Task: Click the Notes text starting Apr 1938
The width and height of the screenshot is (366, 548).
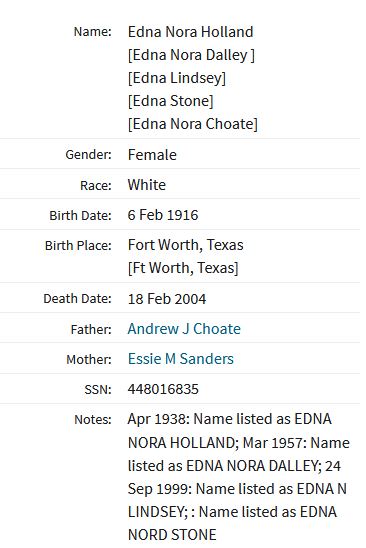Action: (238, 477)
